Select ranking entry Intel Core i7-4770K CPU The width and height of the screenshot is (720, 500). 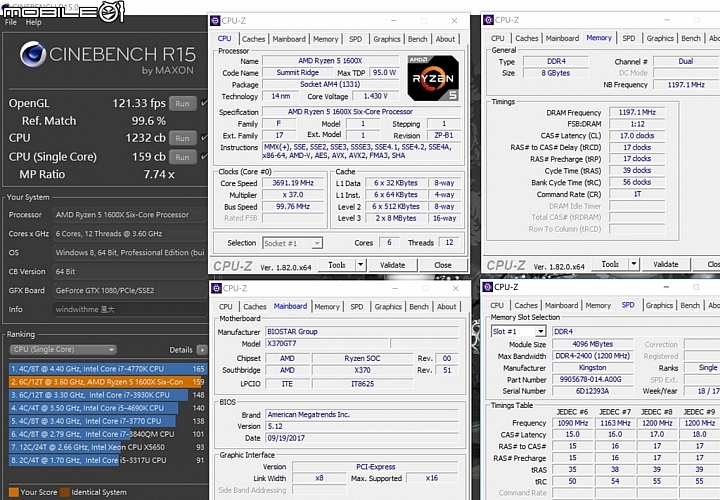pyautogui.click(x=107, y=369)
